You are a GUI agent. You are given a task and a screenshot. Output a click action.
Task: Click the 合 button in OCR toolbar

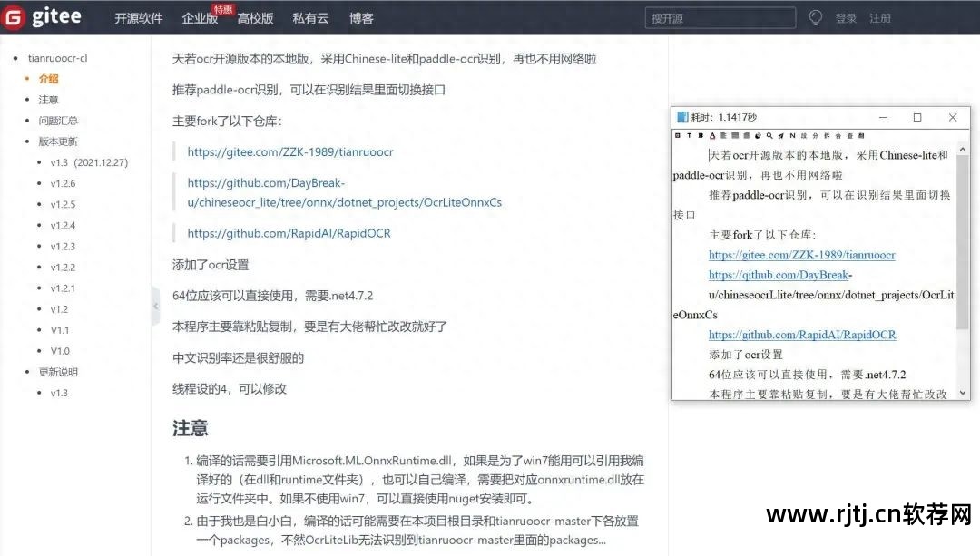point(838,135)
